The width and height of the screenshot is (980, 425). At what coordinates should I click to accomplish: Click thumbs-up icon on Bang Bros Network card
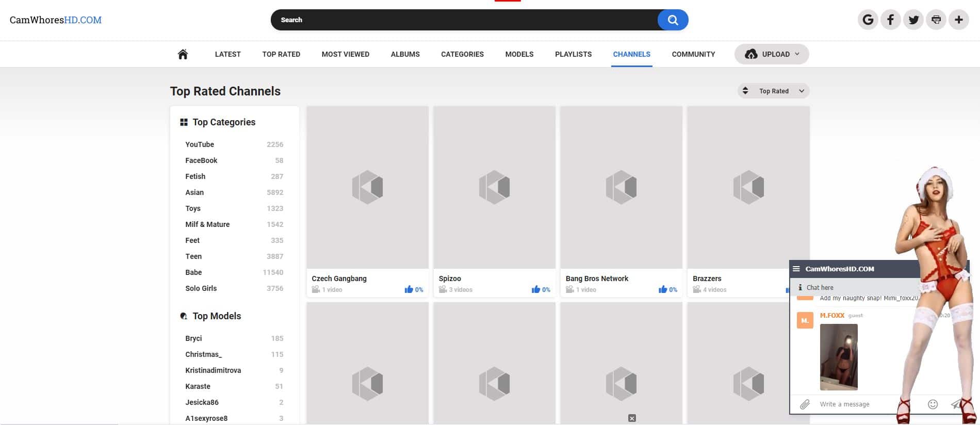[663, 289]
